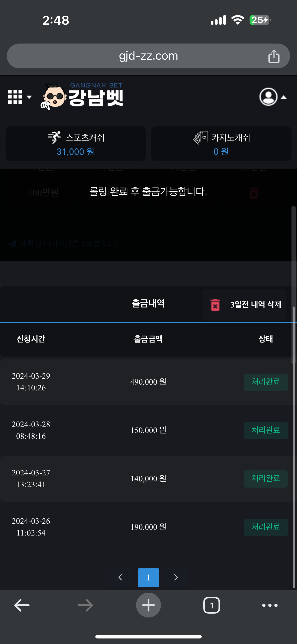Tap the share icon in address bar
Viewport: 297px width, 644px height.
tap(274, 56)
